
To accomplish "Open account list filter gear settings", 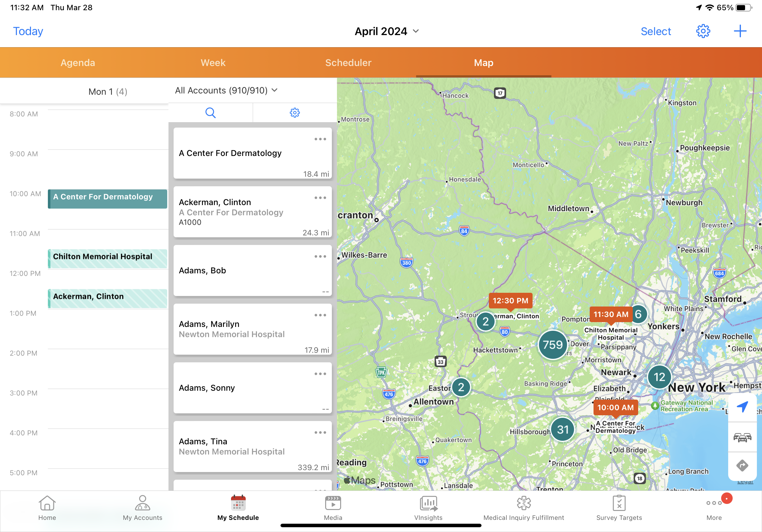I will coord(295,113).
